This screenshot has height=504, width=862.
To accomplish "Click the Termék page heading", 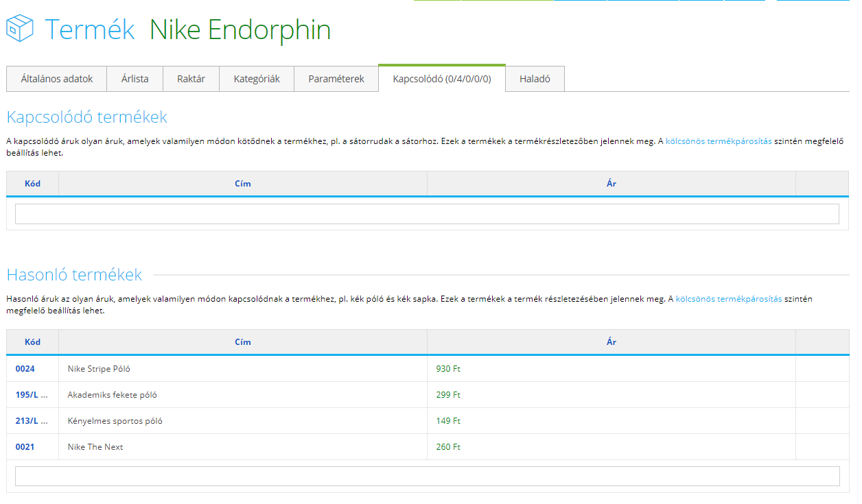I will tap(90, 29).
